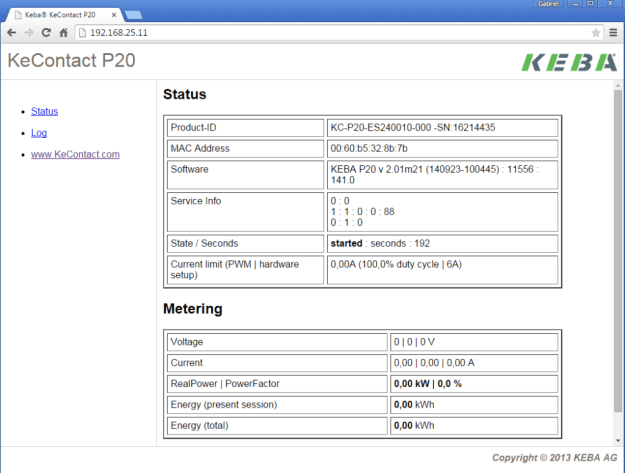The image size is (625, 473).
Task: Click the Current value '0,00 | 0,00 | 0,00 A'
Action: point(434,363)
